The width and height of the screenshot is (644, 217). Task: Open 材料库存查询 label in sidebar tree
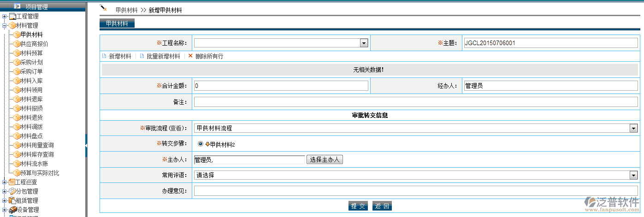click(x=37, y=154)
